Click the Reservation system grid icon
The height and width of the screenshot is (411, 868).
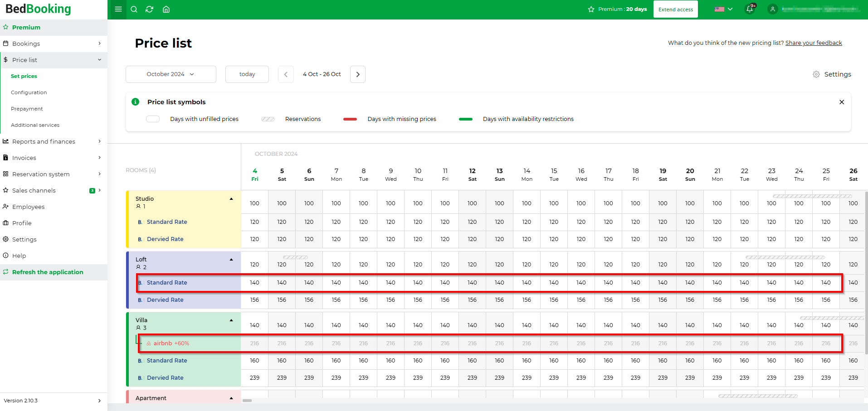point(5,174)
